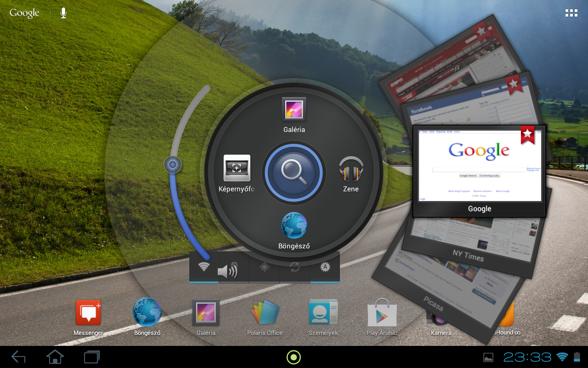
Task: Open recent apps list
Action: click(92, 357)
